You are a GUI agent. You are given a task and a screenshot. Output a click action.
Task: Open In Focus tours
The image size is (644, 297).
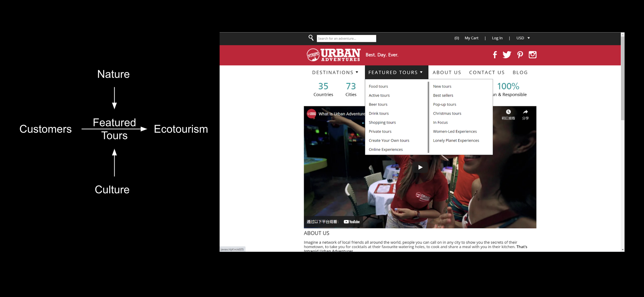click(440, 122)
